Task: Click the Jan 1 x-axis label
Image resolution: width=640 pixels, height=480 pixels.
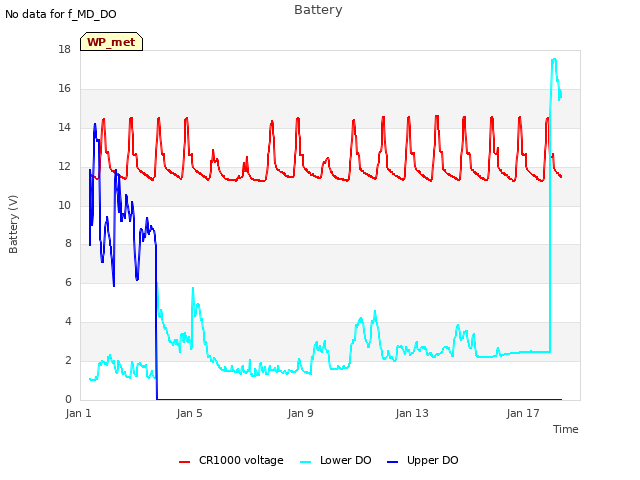Action: (x=78, y=413)
